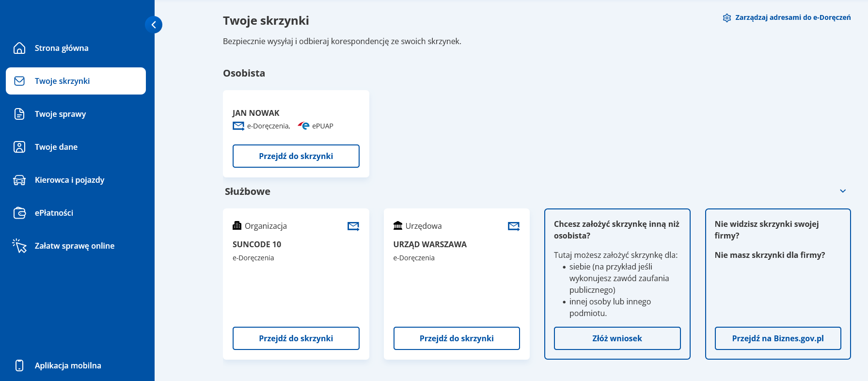868x381 pixels.
Task: Open ePłatności in the sidebar
Action: pyautogui.click(x=76, y=213)
